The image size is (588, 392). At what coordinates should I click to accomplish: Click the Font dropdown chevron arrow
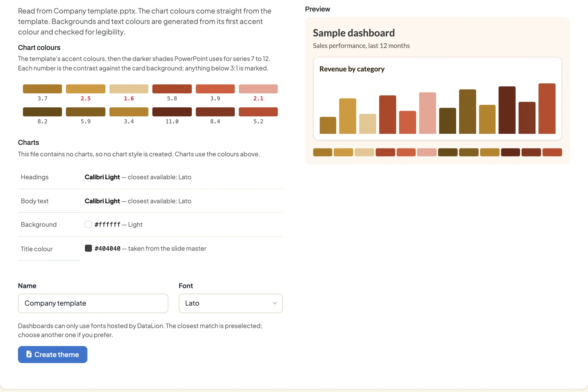tap(275, 303)
